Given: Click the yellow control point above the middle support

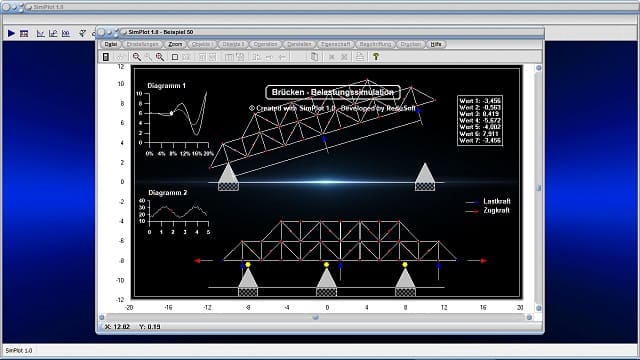Looking at the screenshot, I should click(327, 265).
